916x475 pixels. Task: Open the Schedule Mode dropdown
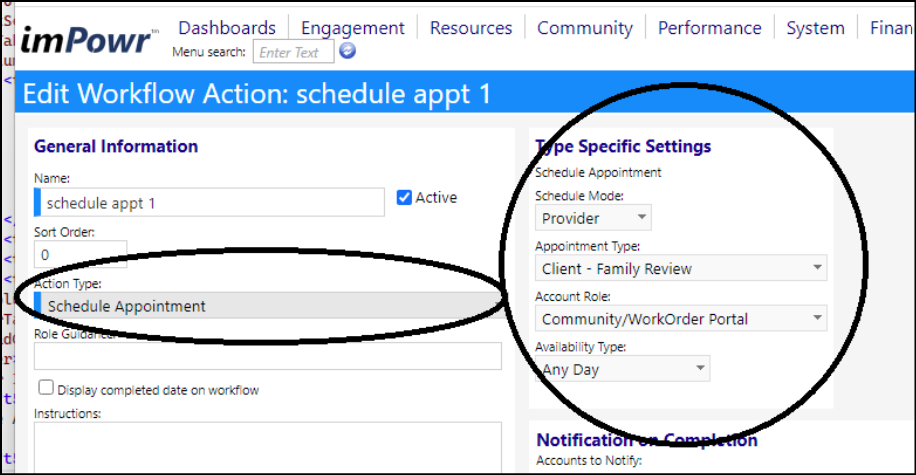[x=593, y=218]
